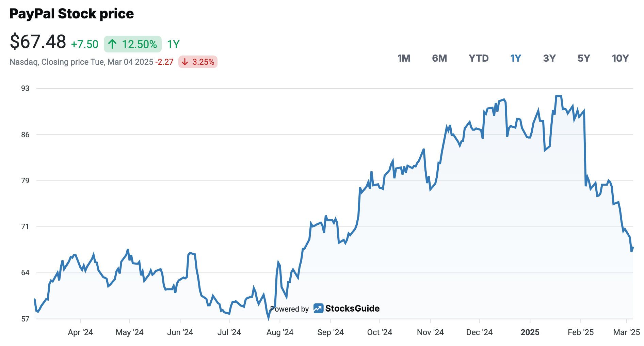Open the StocksGuide logo icon
This screenshot has height=346, width=644.
(x=318, y=308)
